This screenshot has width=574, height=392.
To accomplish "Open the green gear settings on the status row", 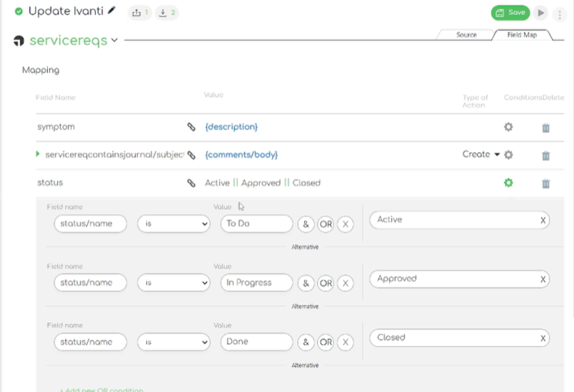I will [x=508, y=182].
